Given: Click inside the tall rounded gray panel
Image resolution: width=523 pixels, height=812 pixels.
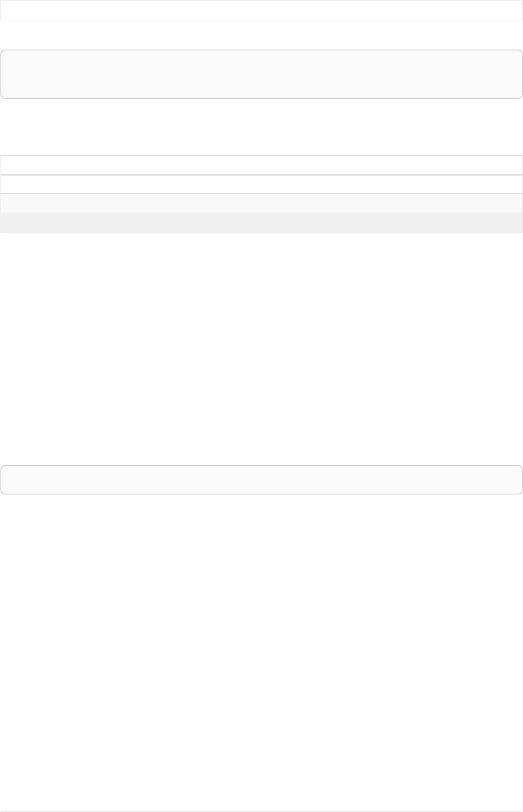Looking at the screenshot, I should click(x=261, y=74).
